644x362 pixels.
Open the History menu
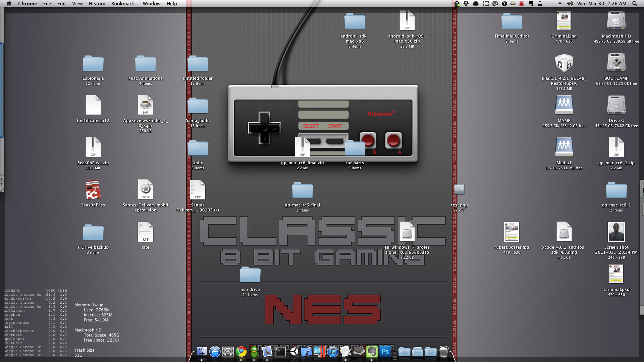(x=97, y=4)
